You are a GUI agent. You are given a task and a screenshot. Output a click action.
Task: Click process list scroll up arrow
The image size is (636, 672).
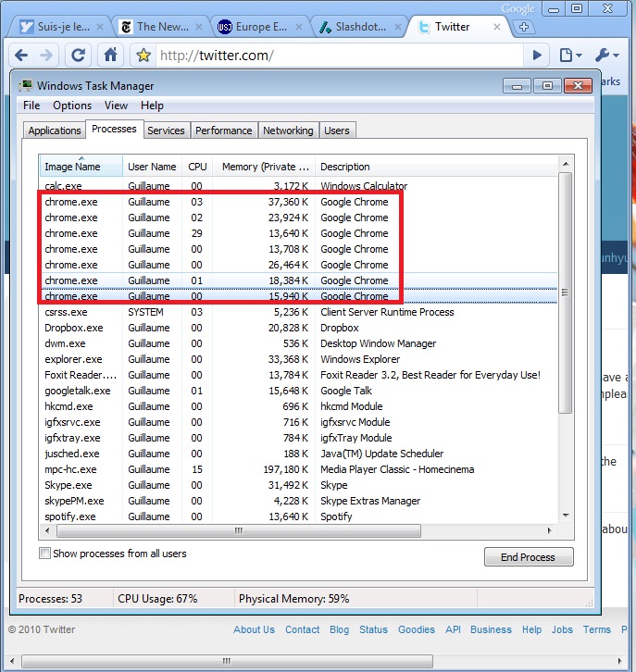tap(566, 164)
